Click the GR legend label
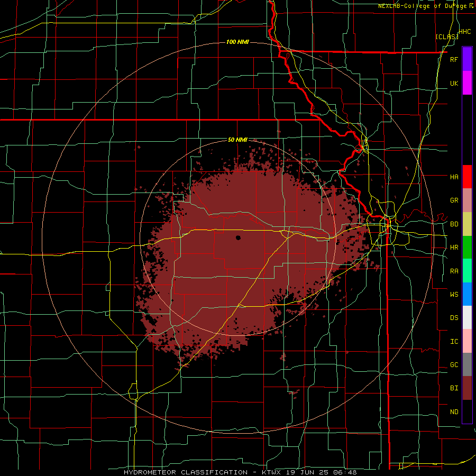 point(454,200)
